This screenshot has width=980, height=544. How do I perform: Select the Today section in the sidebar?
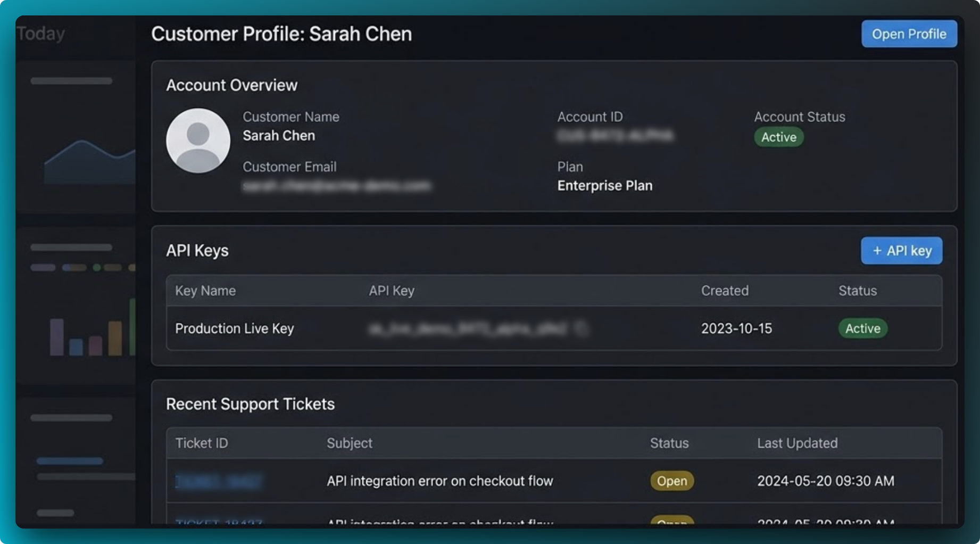click(41, 34)
